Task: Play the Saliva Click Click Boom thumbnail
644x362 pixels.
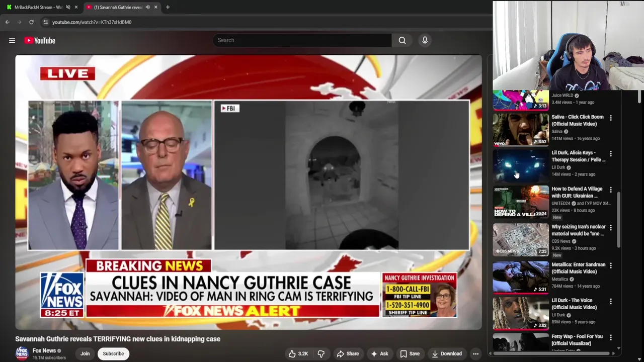Action: [521, 129]
